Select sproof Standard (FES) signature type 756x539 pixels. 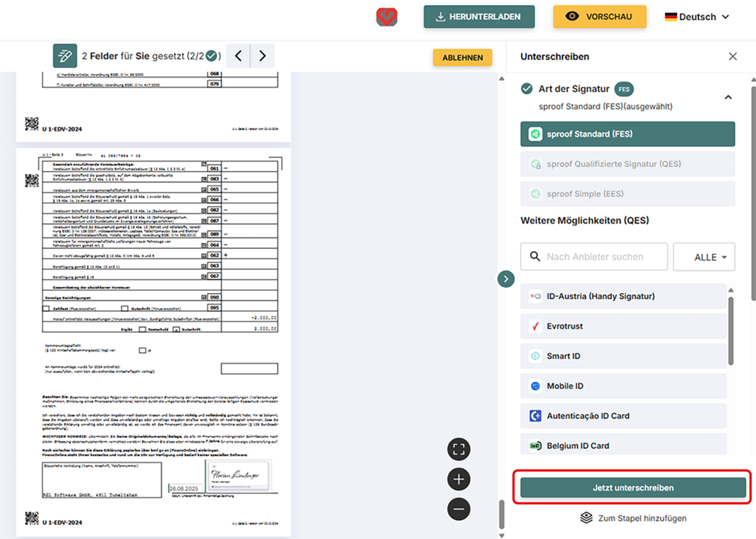click(627, 134)
